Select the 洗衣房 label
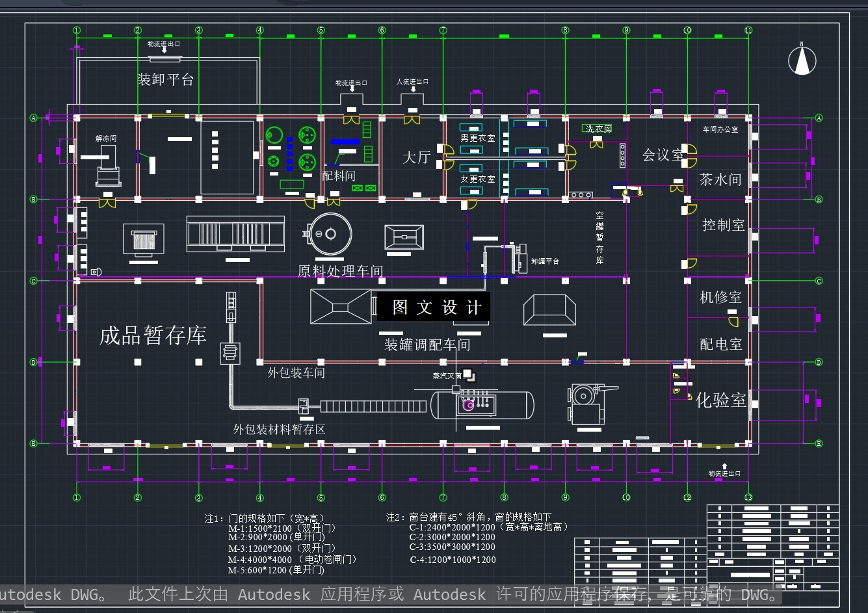This screenshot has width=868, height=613. tap(598, 129)
